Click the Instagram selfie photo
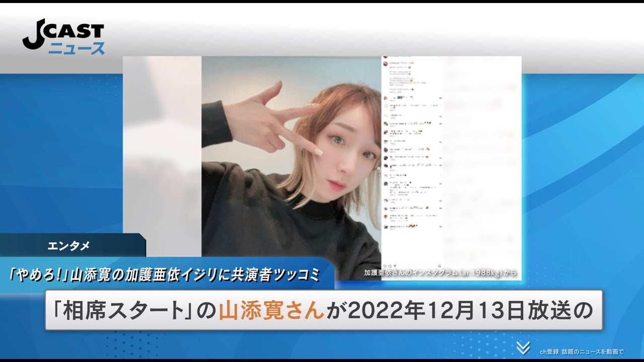Image resolution: width=644 pixels, height=362 pixels. point(291,166)
